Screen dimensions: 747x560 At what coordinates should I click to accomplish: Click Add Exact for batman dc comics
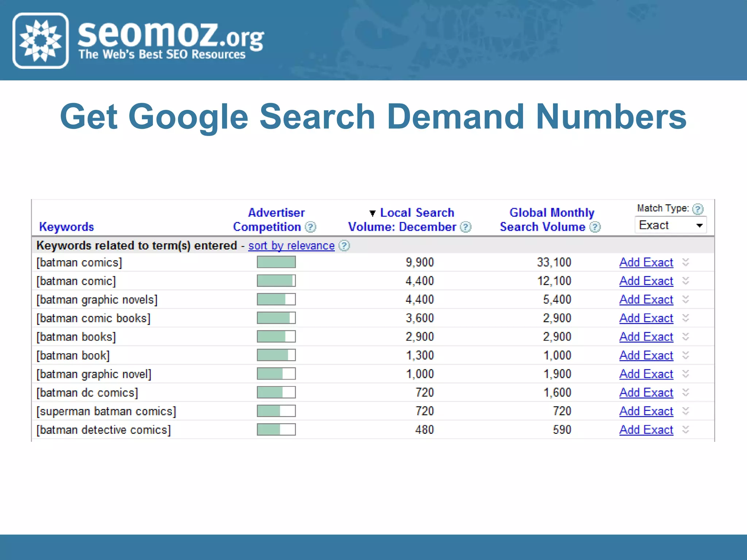point(646,392)
